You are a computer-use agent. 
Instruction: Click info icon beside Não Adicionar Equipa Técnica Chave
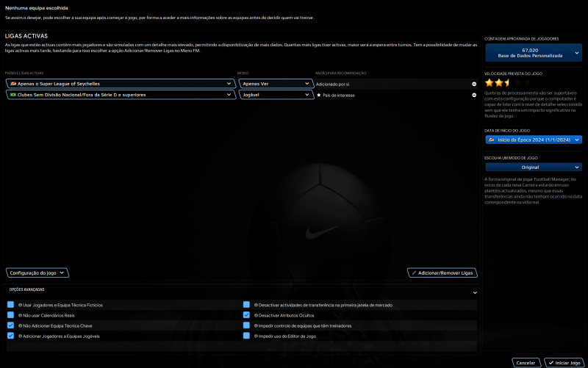tap(21, 325)
